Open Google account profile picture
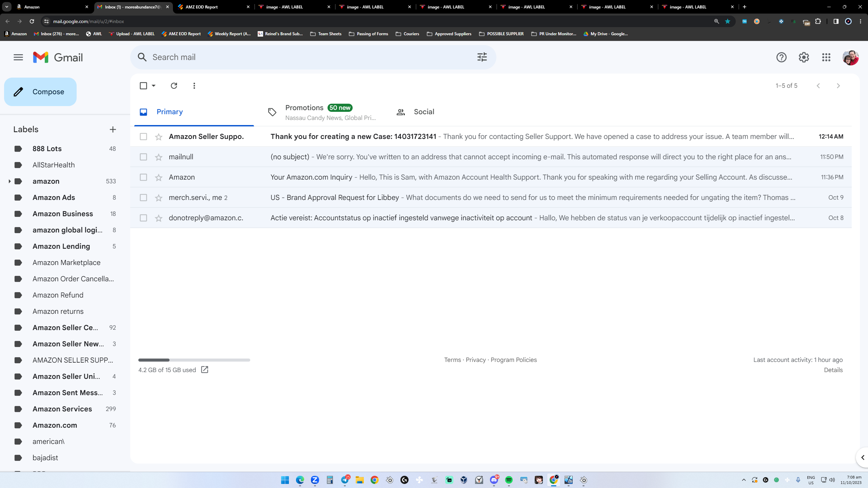The image size is (868, 488). pos(850,57)
